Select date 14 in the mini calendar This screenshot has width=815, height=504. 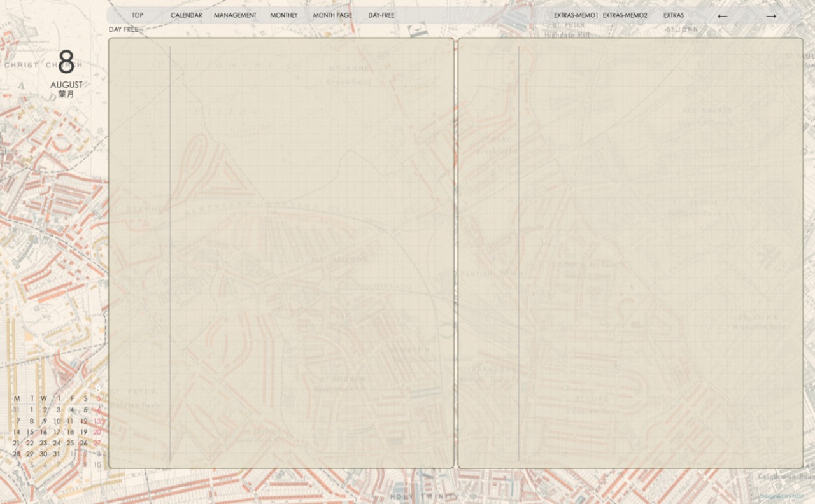click(x=17, y=432)
